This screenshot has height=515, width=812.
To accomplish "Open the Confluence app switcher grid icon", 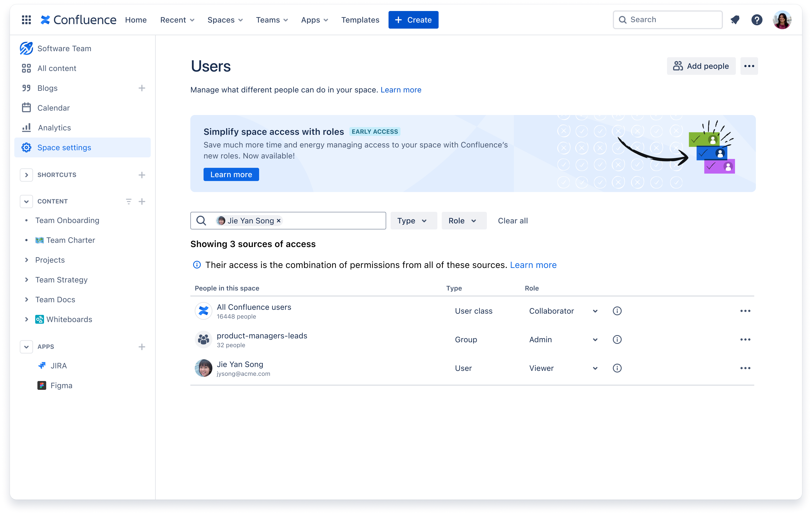I will point(26,20).
